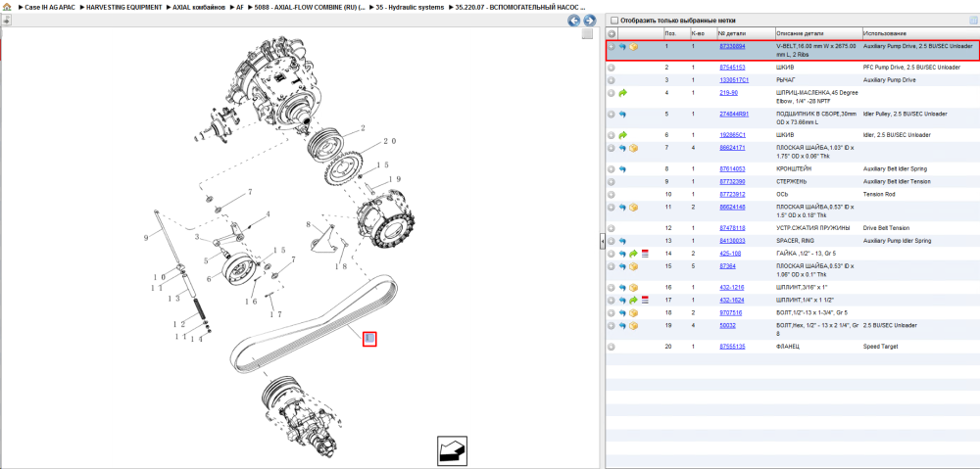The height and width of the screenshot is (469, 980).
Task: Toggle the Отобразить только выбранные метки checkbox
Action: 613,20
